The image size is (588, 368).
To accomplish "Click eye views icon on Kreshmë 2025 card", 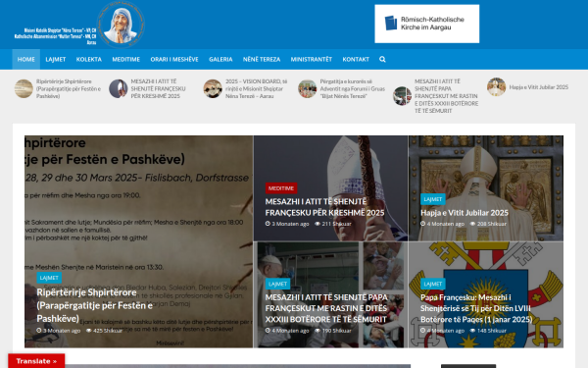I will click(318, 224).
